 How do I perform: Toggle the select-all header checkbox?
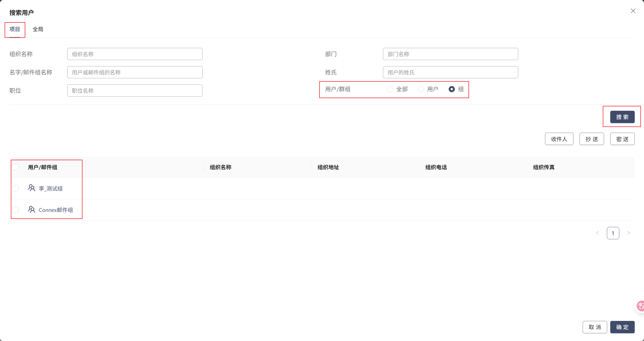[x=16, y=167]
